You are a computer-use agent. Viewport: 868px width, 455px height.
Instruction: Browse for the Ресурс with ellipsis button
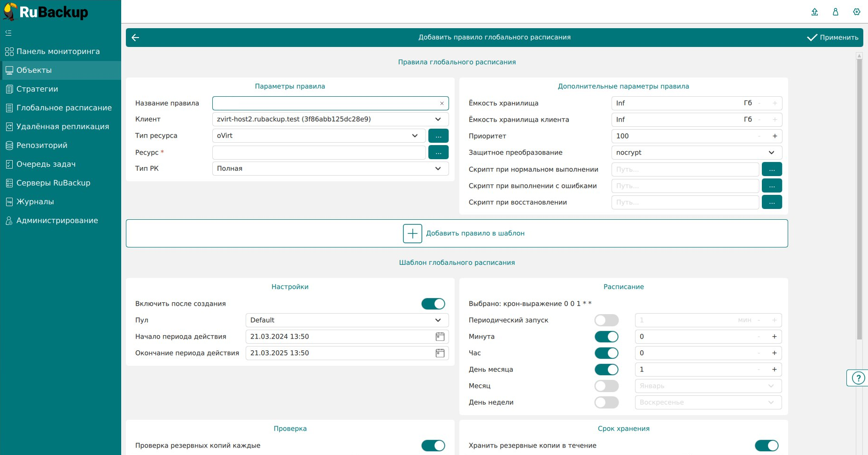pyautogui.click(x=438, y=153)
